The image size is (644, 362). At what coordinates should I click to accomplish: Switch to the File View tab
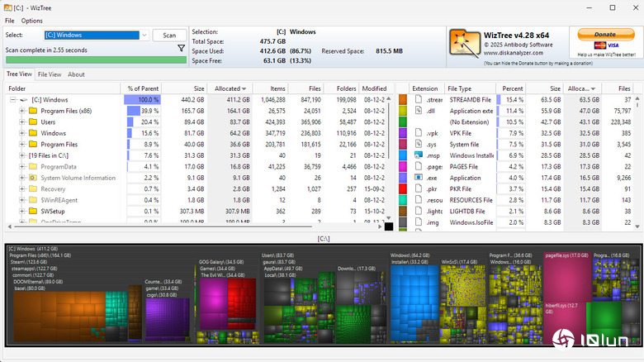click(x=50, y=74)
